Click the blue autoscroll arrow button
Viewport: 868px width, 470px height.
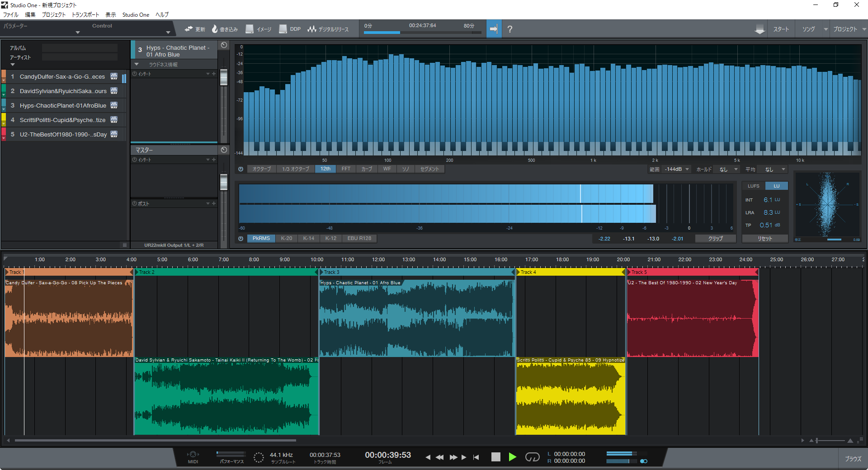tap(494, 29)
